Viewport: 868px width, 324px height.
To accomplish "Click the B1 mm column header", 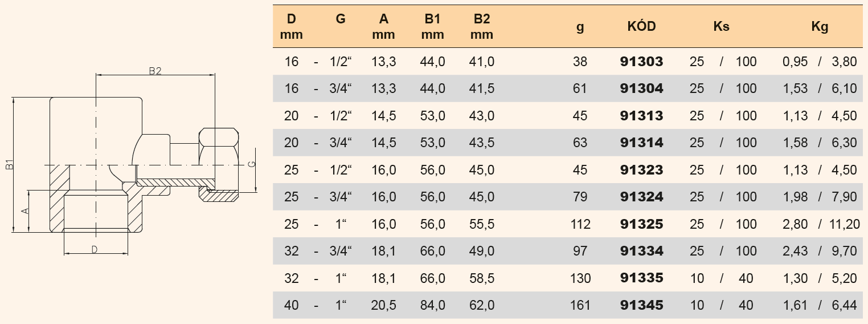I will coord(432,26).
